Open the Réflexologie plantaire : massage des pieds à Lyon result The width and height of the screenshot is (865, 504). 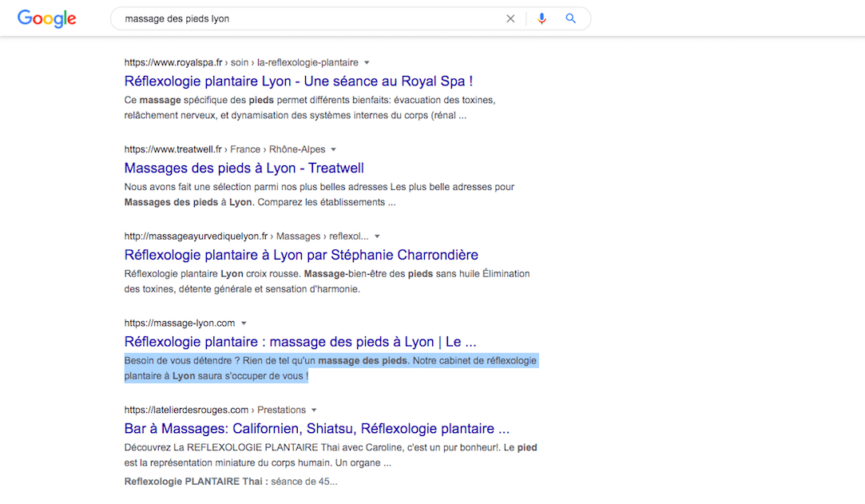300,342
